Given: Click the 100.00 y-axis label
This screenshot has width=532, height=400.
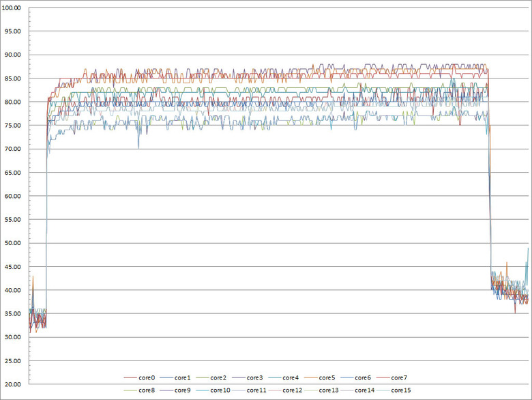Looking at the screenshot, I should (11, 8).
